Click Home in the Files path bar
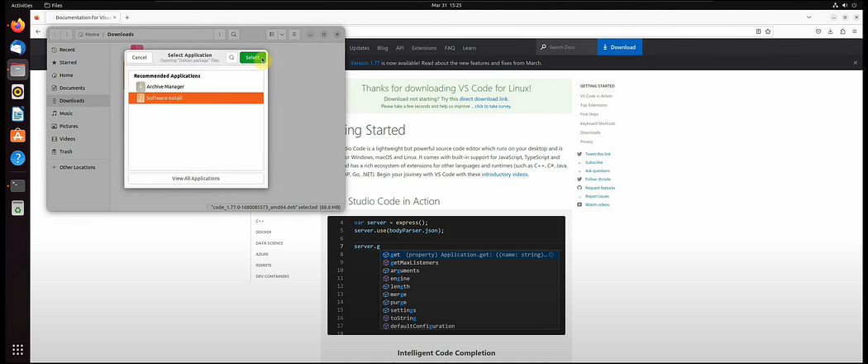This screenshot has height=364, width=868. click(88, 35)
